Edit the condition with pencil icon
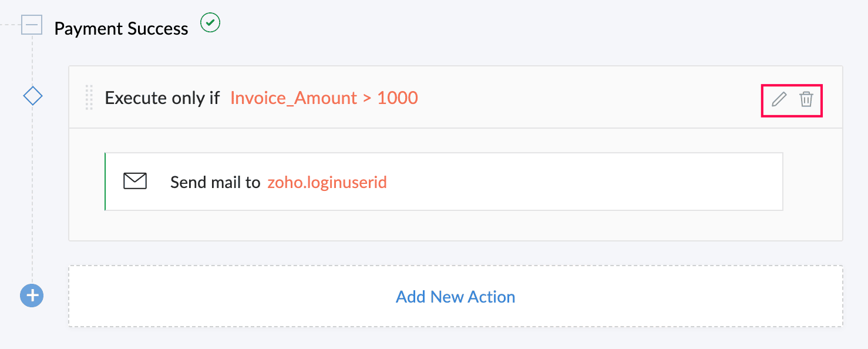 pos(779,99)
